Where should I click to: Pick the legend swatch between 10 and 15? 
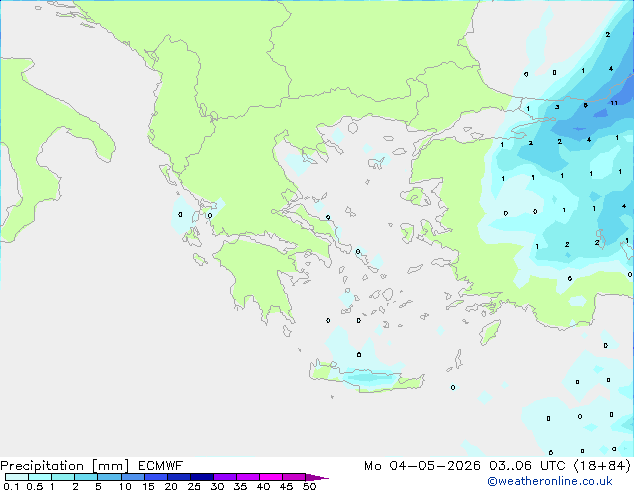click(133, 477)
